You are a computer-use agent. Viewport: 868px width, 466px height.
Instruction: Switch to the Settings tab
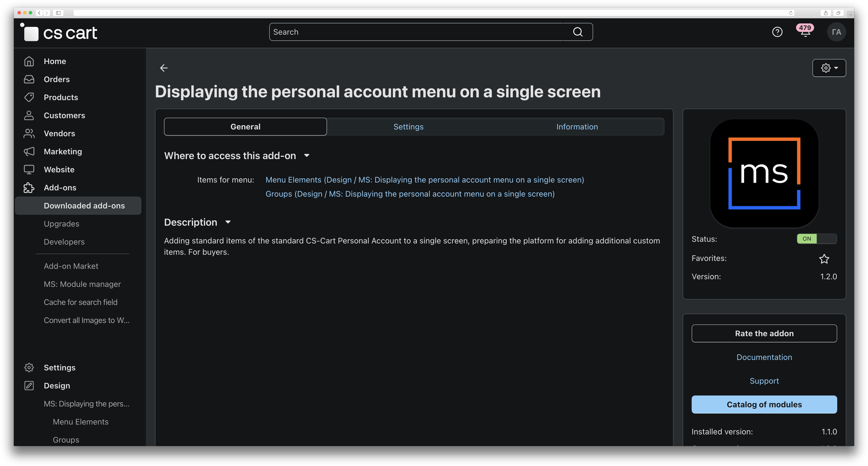408,127
